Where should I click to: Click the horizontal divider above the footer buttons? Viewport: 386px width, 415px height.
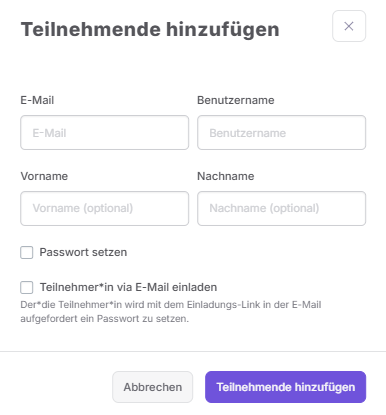193,351
